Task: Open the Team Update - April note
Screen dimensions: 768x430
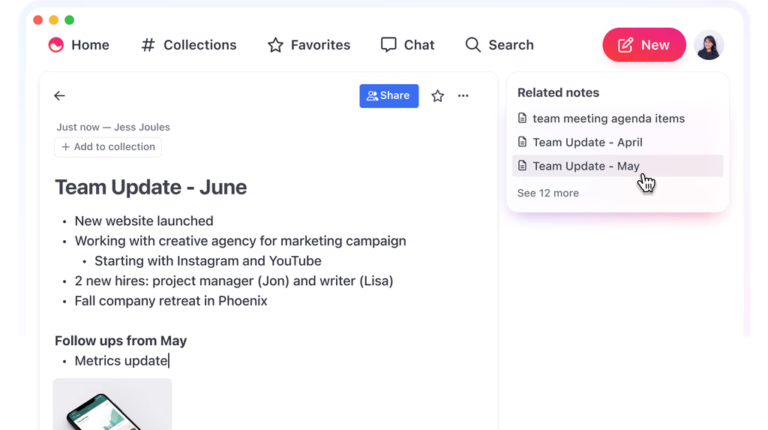Action: click(x=587, y=142)
